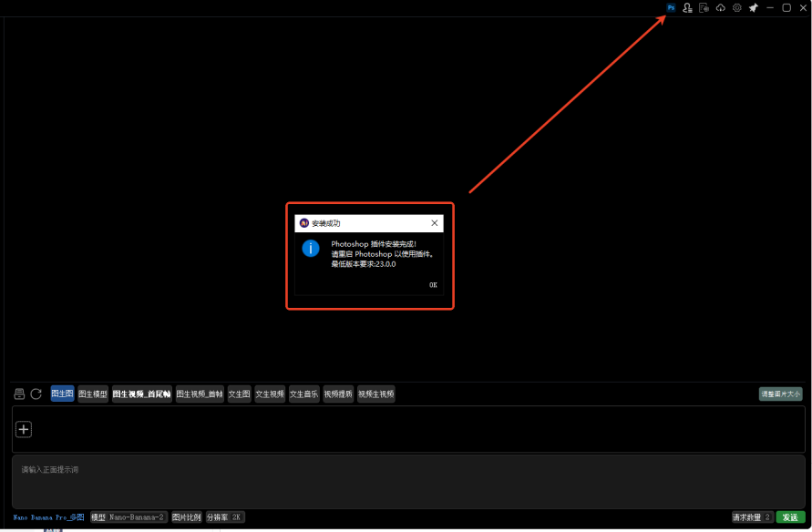
Task: Click into the positive prompt input field
Action: point(408,482)
